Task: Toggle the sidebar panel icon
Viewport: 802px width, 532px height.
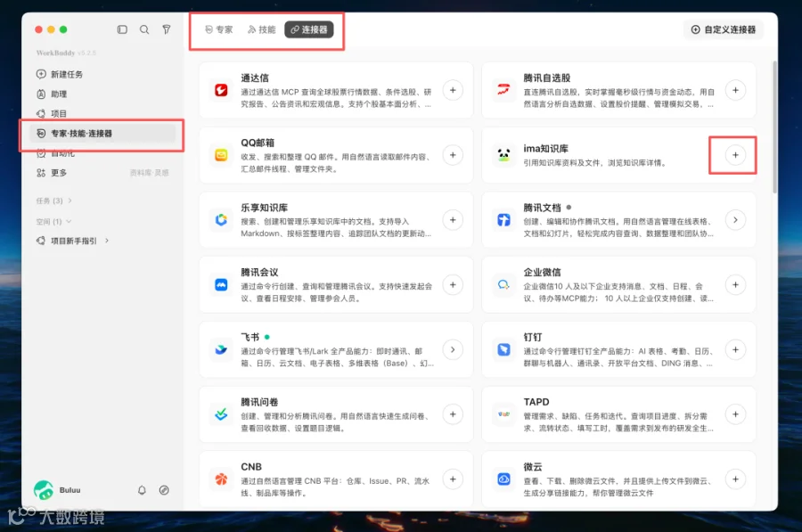Action: pos(122,29)
